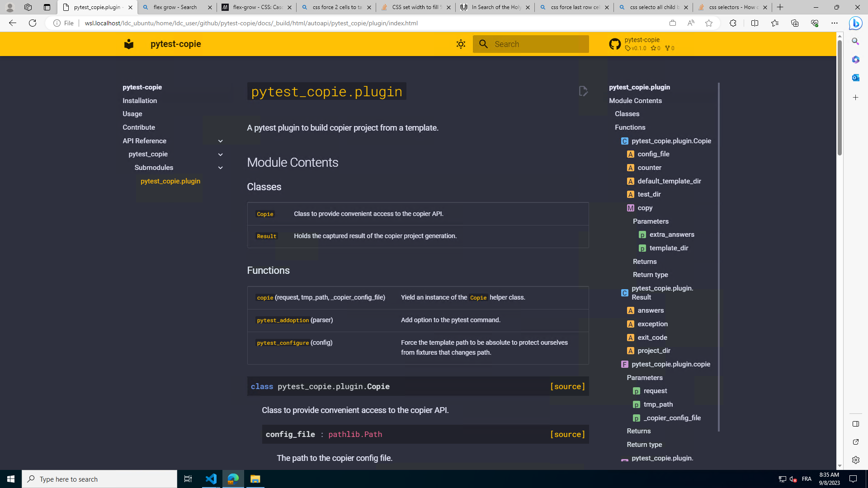Image resolution: width=868 pixels, height=488 pixels.
Task: Add page to favorites via star icon
Action: pos(709,23)
